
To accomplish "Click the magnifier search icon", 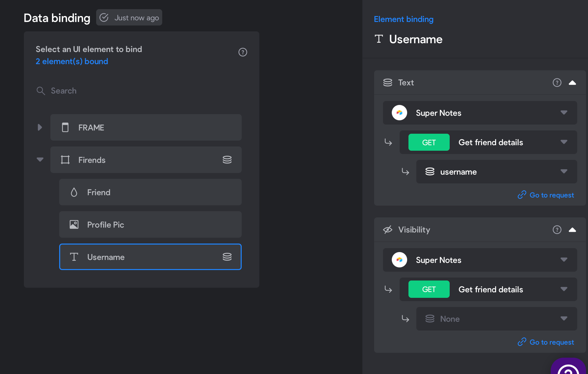I will click(x=41, y=91).
